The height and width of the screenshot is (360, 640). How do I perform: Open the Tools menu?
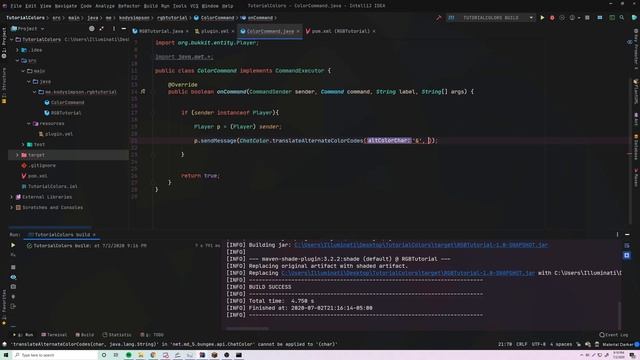click(x=180, y=6)
